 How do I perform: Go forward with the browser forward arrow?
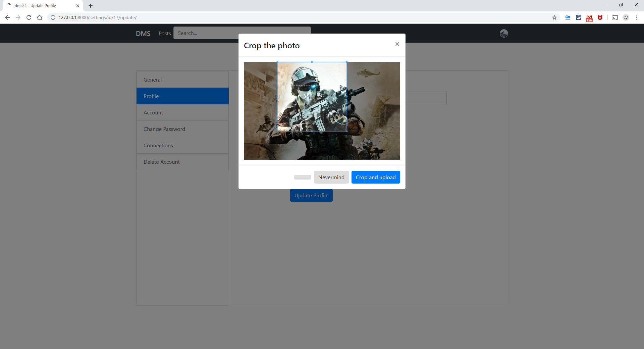tap(18, 17)
